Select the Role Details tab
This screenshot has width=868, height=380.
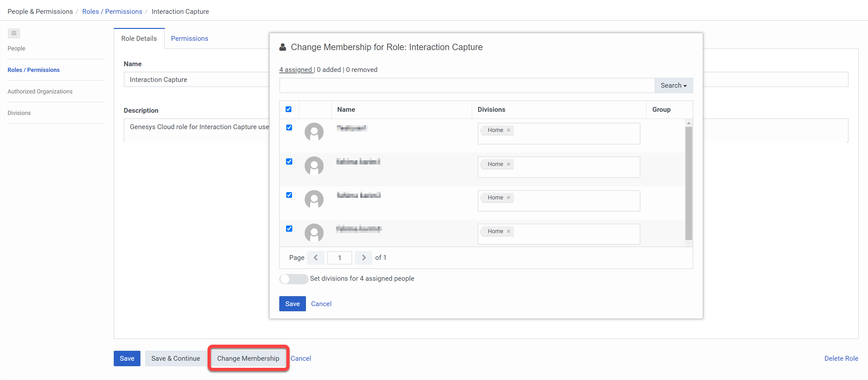pos(139,38)
